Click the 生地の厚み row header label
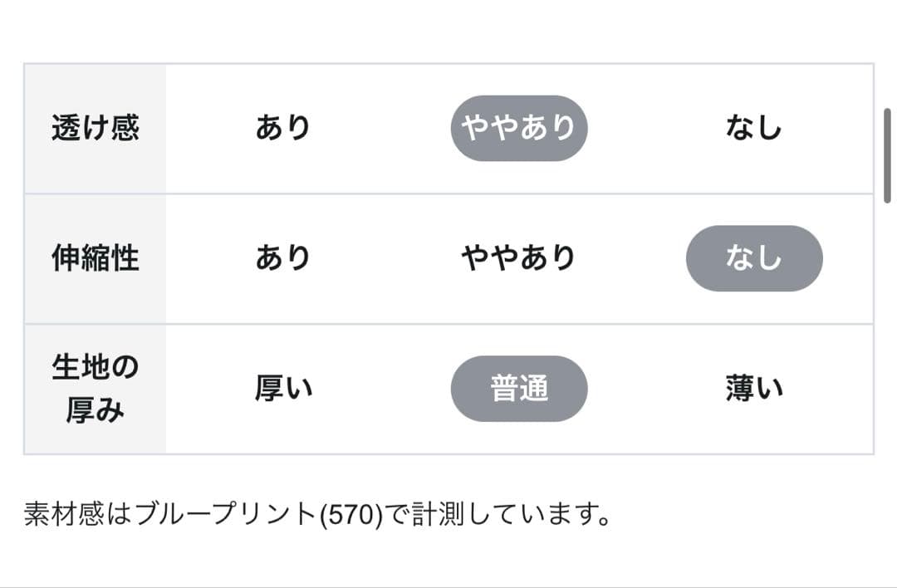This screenshot has height=588, width=897. 93,386
